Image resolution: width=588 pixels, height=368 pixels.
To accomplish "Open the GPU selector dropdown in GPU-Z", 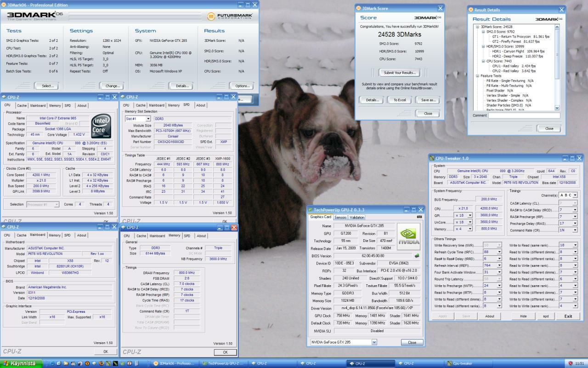I will pos(374,342).
